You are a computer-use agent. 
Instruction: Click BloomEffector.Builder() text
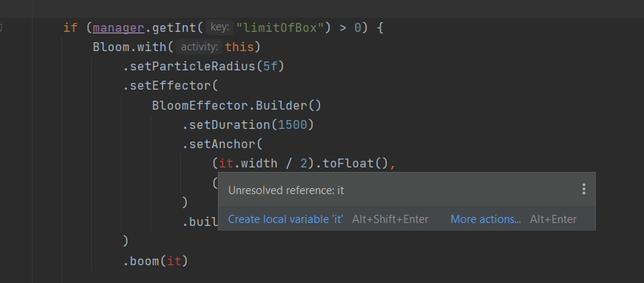(236, 105)
